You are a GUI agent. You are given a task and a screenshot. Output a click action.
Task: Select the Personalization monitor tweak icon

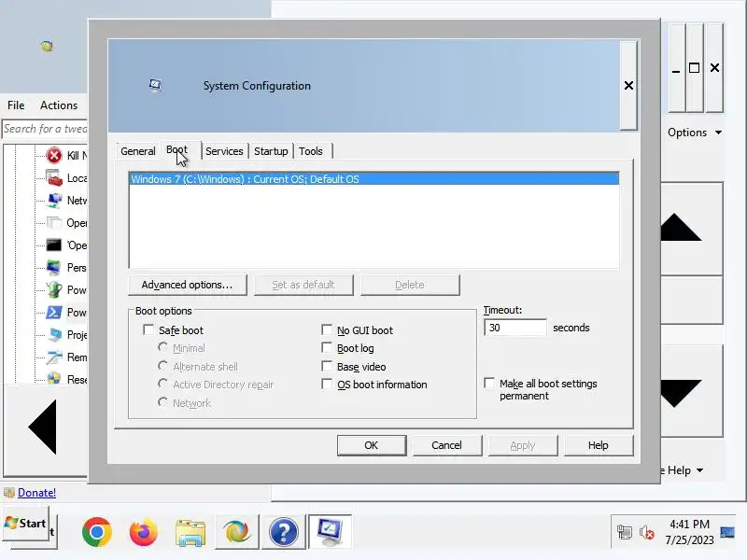(x=54, y=267)
